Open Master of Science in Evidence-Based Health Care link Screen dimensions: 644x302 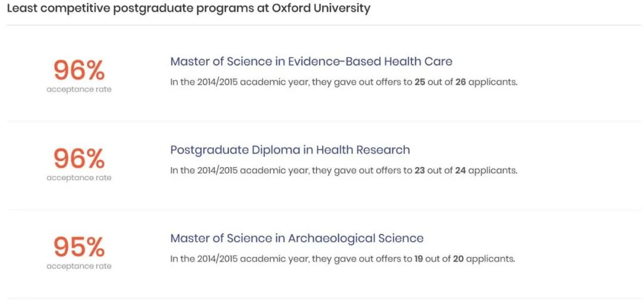click(x=311, y=61)
